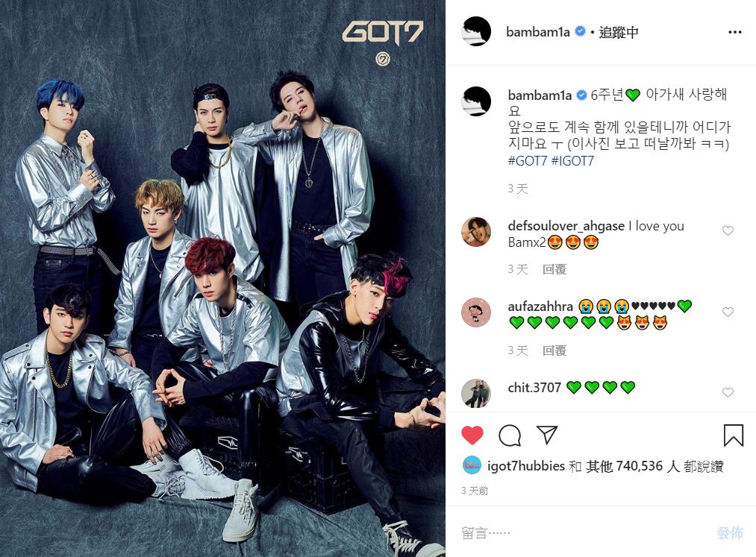Open defsoulover_ahgase's avatar
Screen dimensions: 756x557
click(476, 232)
